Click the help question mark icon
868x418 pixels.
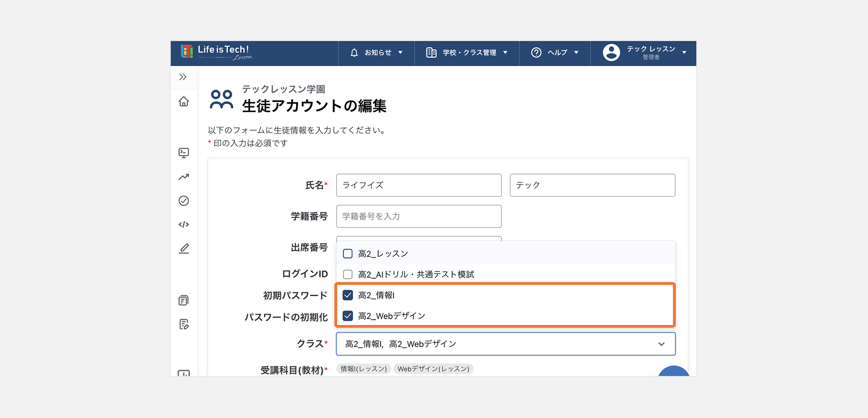click(x=536, y=52)
